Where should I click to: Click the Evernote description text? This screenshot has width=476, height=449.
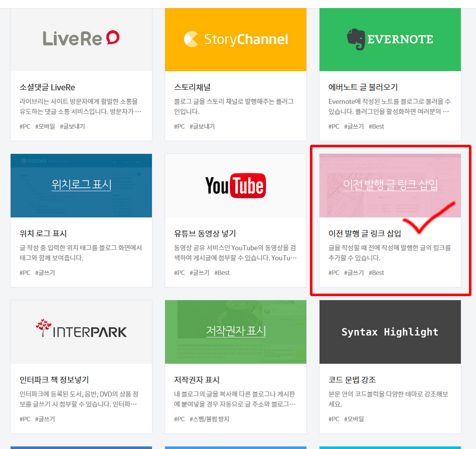[x=390, y=106]
